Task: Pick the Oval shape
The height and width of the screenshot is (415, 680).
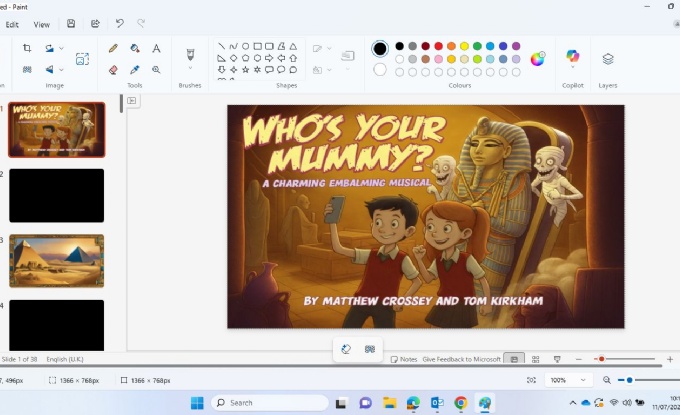Action: tap(245, 46)
